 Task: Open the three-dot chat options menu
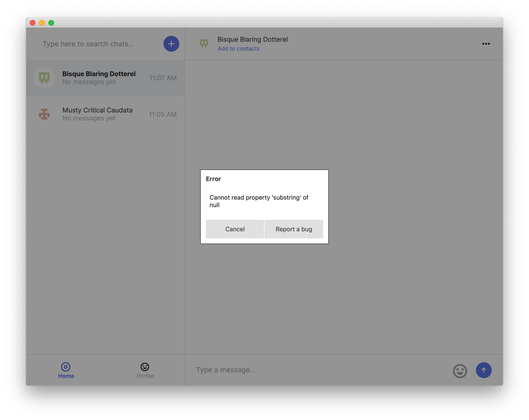coord(486,44)
